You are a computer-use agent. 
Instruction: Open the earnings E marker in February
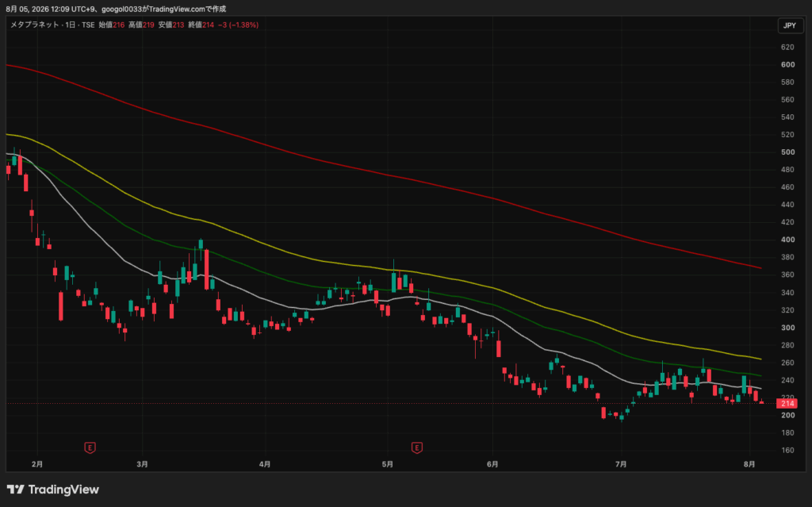point(90,447)
